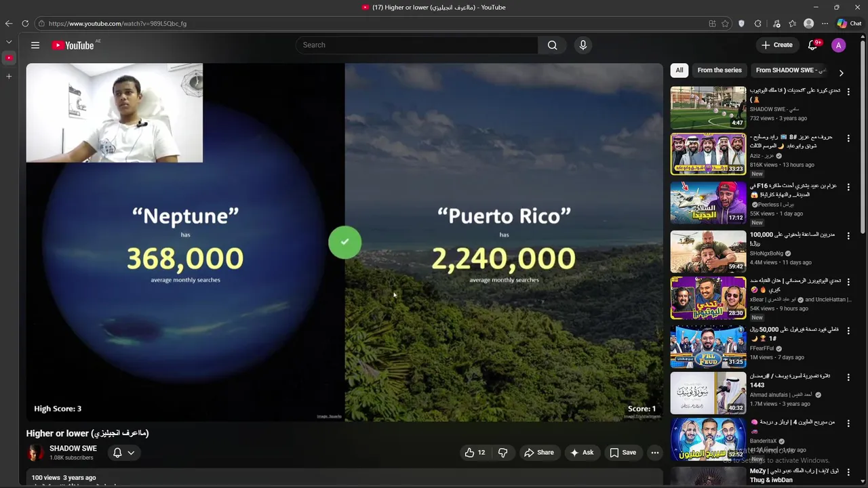This screenshot has height=488, width=868.
Task: Select the From SHADOW SWE chip
Action: point(790,70)
